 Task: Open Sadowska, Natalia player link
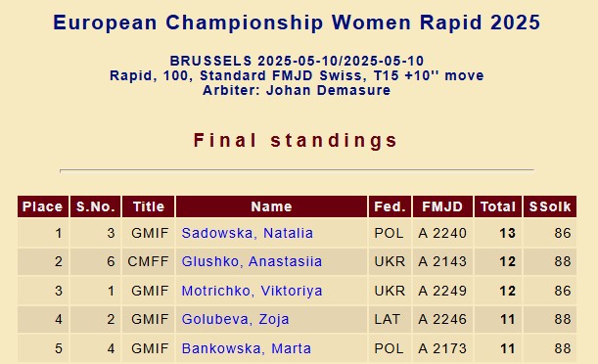248,233
